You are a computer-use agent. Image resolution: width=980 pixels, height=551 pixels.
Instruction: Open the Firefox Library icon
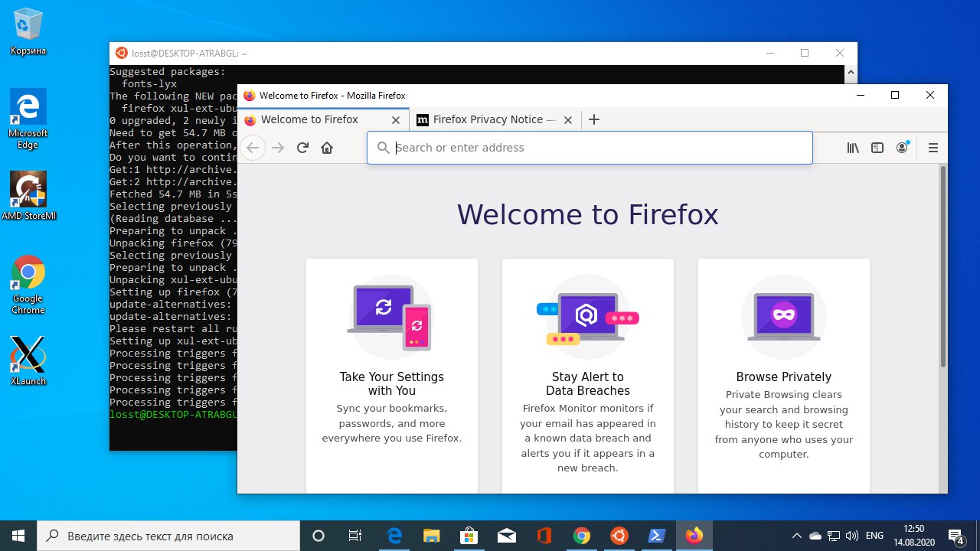pyautogui.click(x=853, y=148)
